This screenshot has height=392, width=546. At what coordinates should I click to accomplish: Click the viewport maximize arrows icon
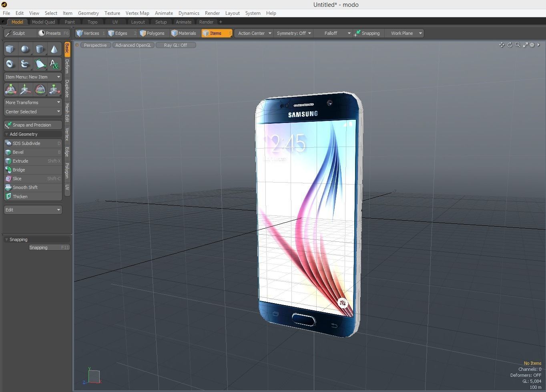click(x=525, y=45)
